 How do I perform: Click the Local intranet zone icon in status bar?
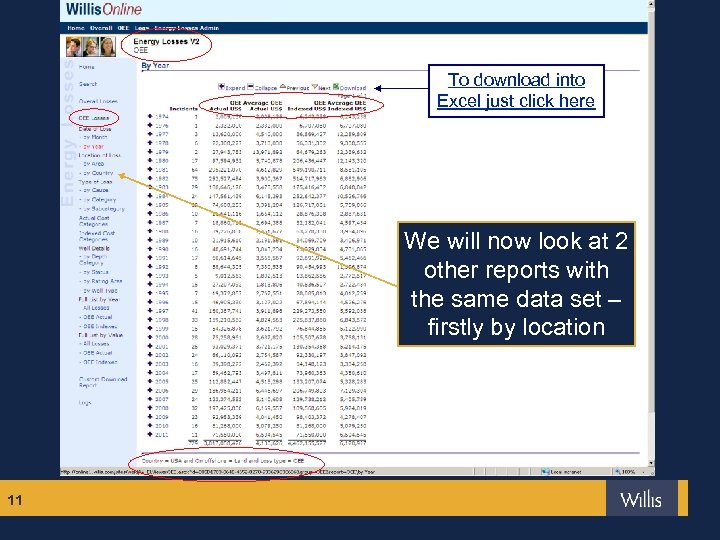(545, 472)
